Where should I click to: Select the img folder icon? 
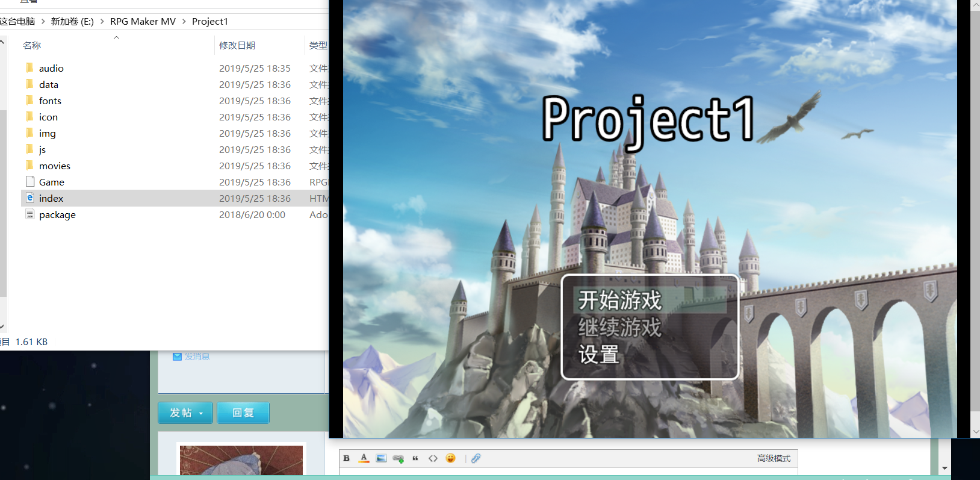tap(29, 132)
